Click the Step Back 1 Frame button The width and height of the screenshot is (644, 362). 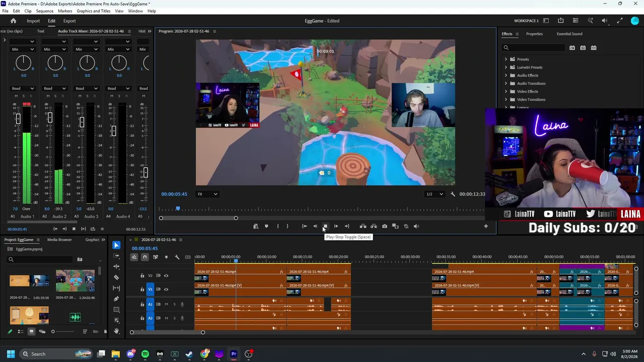[315, 226]
